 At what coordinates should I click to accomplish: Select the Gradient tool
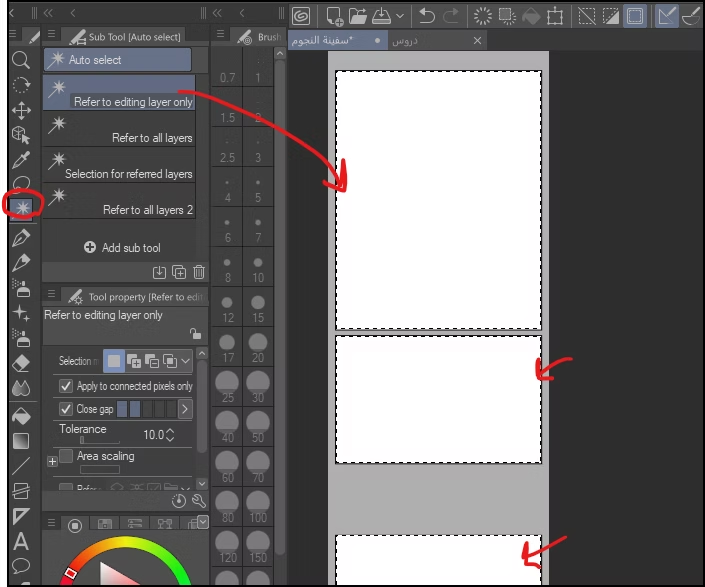(x=21, y=441)
